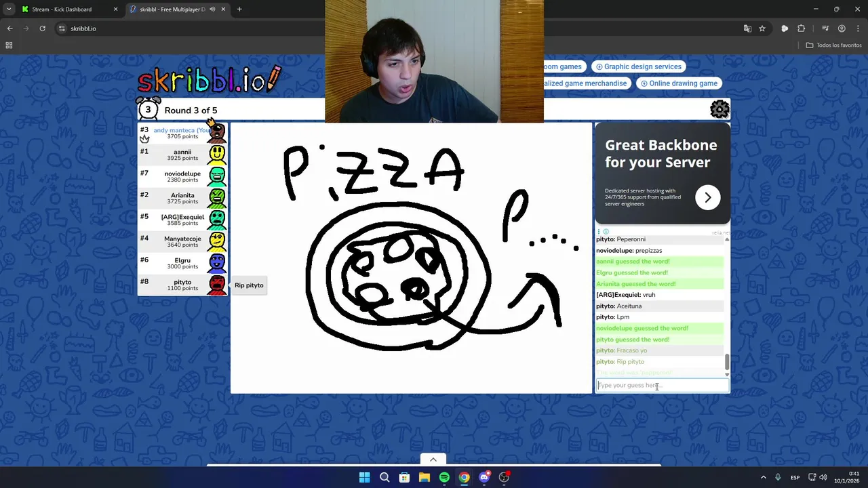Close the skribbl tab
868x488 pixels.
coord(223,9)
